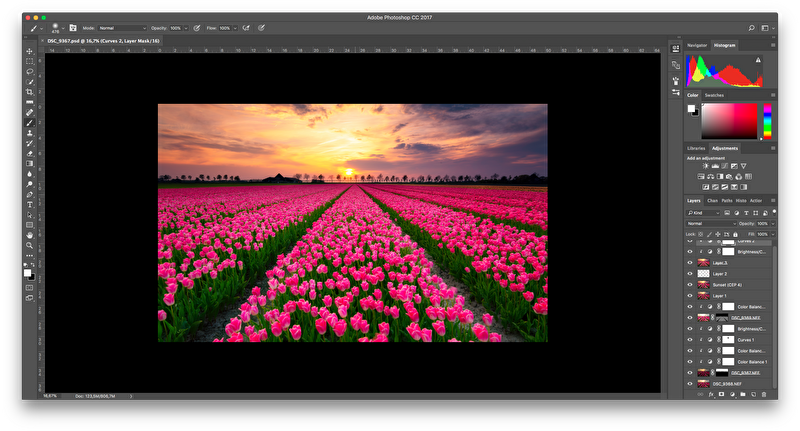Hide the bottom DSC_9368.NEF layer
This screenshot has width=800, height=431.
(690, 384)
